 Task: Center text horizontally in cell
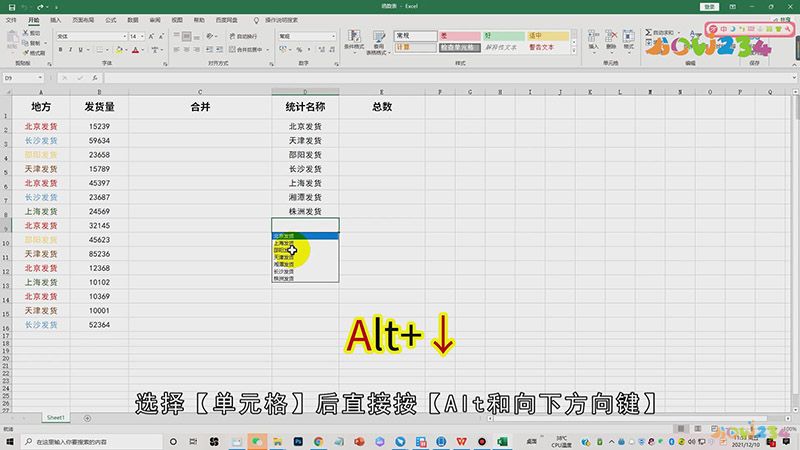click(x=186, y=49)
